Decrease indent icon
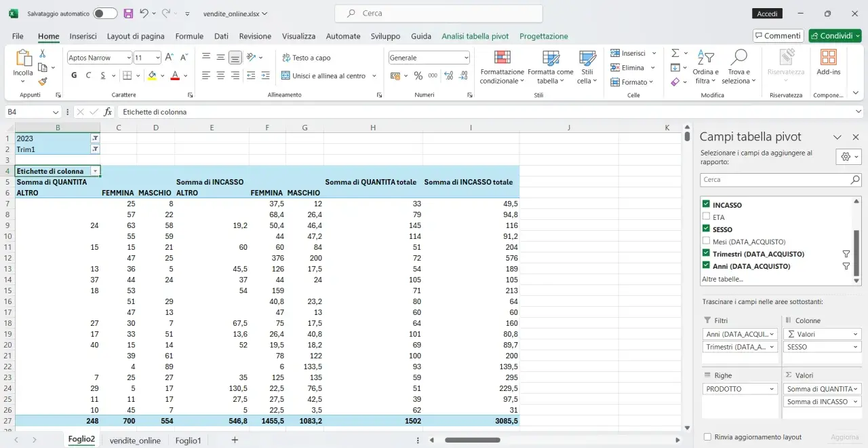This screenshot has width=868, height=448. click(251, 75)
